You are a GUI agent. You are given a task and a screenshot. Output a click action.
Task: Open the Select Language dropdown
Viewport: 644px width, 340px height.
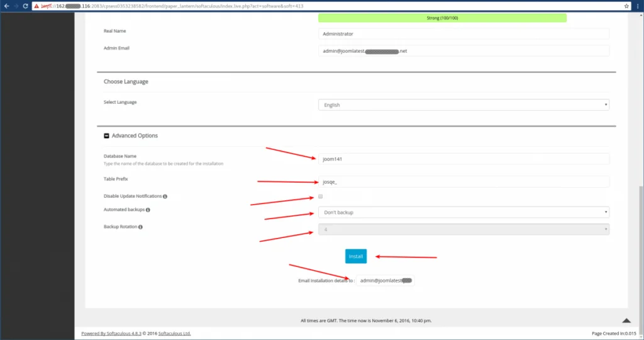[464, 105]
